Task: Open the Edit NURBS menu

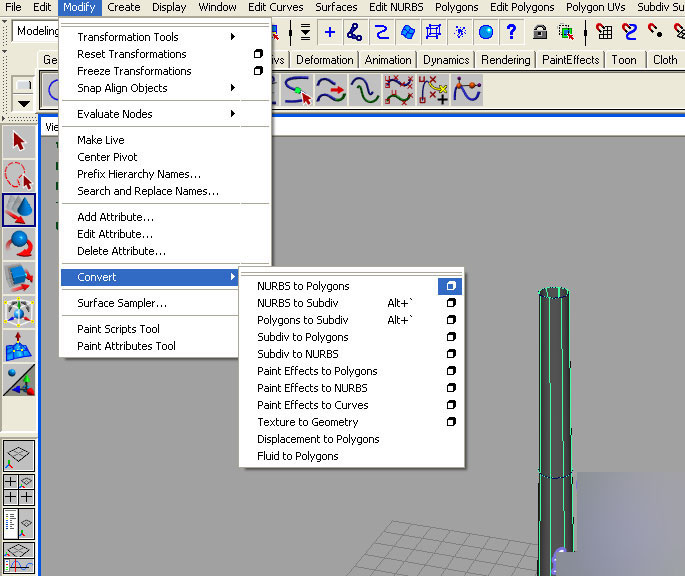Action: (396, 7)
